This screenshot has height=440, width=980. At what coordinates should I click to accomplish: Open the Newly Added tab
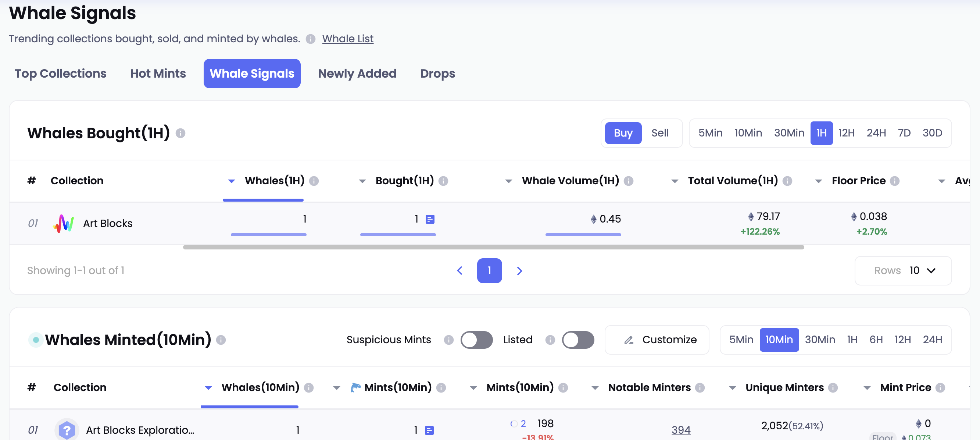point(357,74)
